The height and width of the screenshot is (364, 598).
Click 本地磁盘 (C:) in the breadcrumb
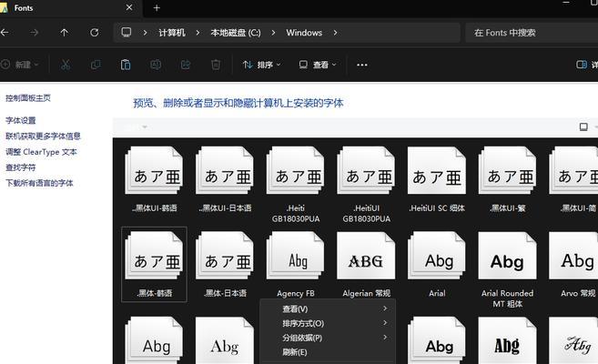[236, 33]
